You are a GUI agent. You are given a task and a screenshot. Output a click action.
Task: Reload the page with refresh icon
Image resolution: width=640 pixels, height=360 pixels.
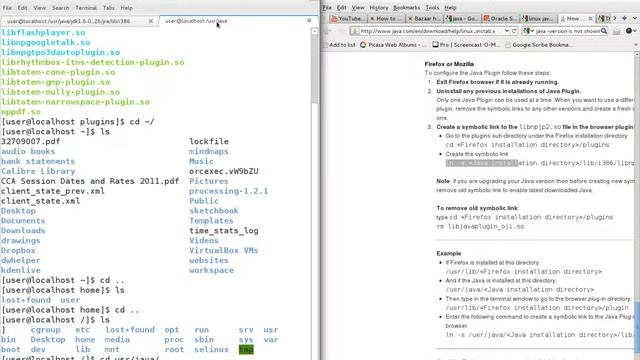coord(514,31)
